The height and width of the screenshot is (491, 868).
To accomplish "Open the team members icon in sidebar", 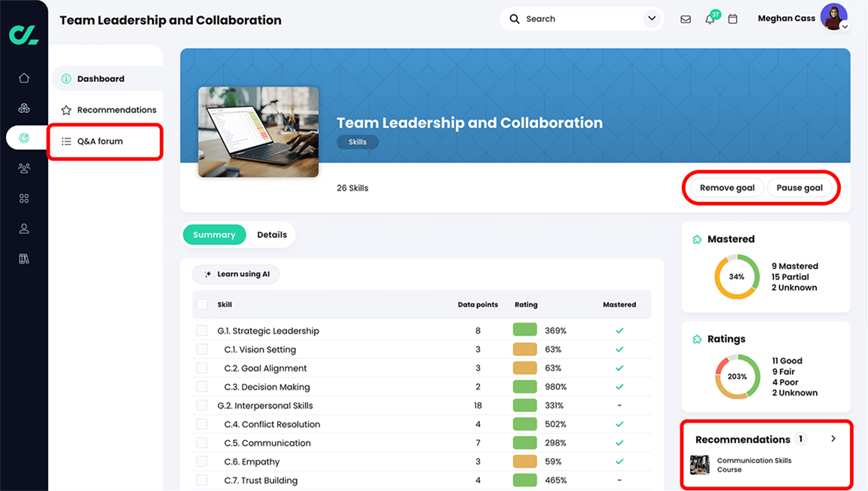I will coord(23,168).
